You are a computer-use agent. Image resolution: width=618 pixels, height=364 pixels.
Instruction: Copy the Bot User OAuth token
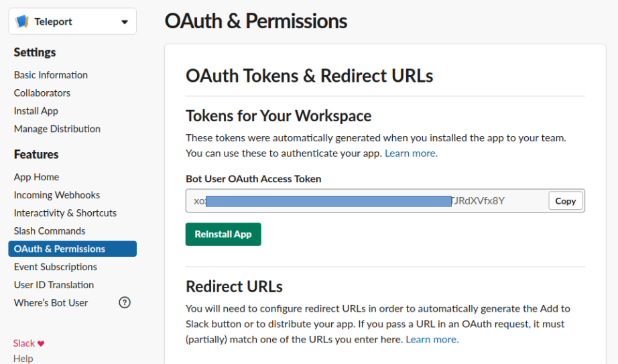(565, 201)
